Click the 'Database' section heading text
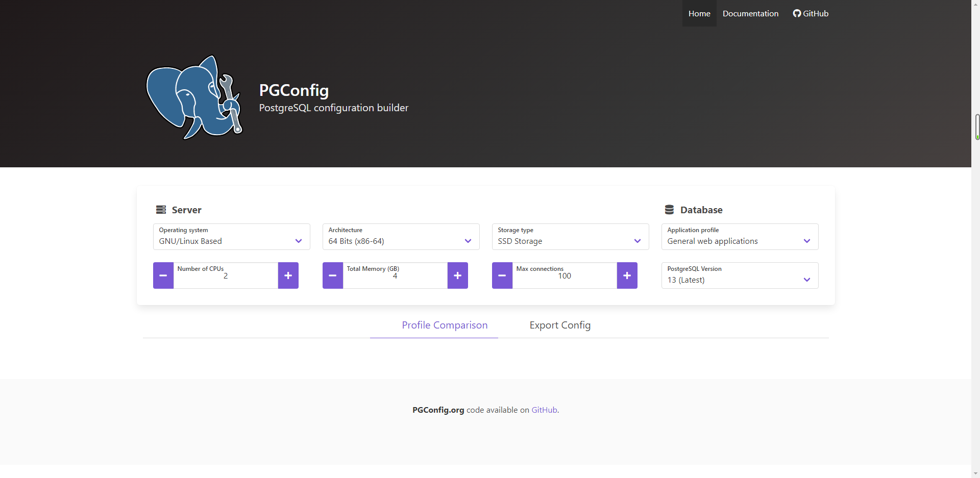Screen dimensions: 980x478 pos(701,210)
